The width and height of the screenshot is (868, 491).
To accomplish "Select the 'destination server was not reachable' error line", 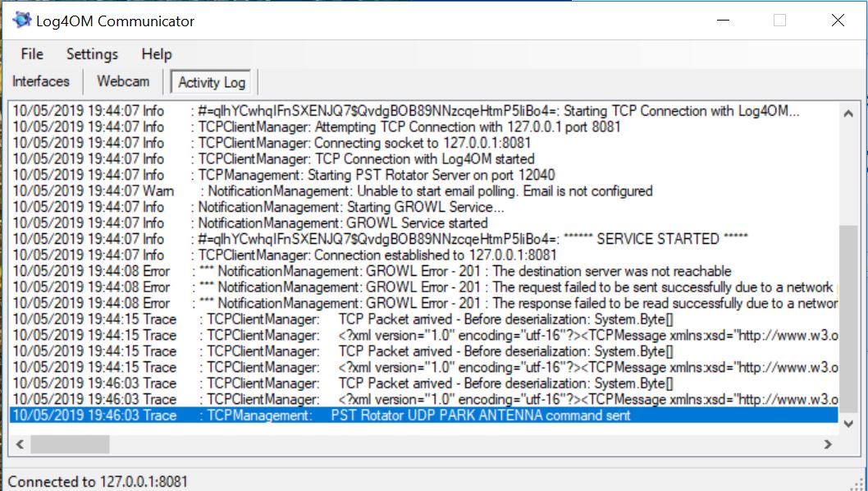I will [424, 272].
